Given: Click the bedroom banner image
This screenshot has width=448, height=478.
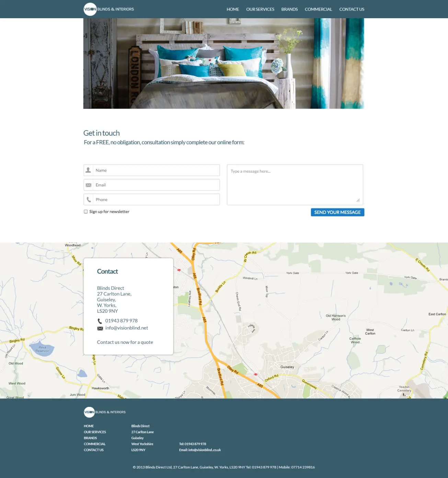Looking at the screenshot, I should pyautogui.click(x=223, y=64).
